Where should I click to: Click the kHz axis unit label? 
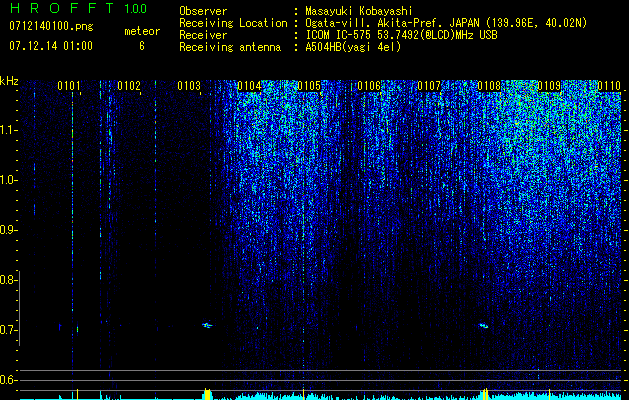click(9, 81)
